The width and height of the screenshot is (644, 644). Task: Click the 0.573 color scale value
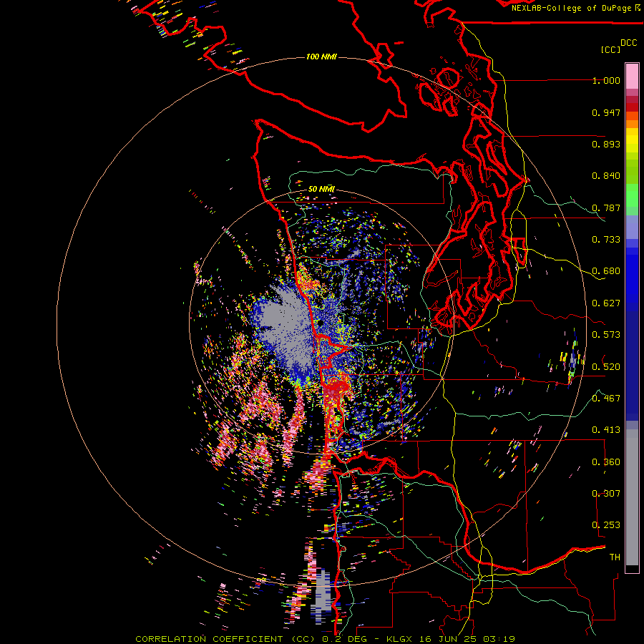[x=606, y=335]
